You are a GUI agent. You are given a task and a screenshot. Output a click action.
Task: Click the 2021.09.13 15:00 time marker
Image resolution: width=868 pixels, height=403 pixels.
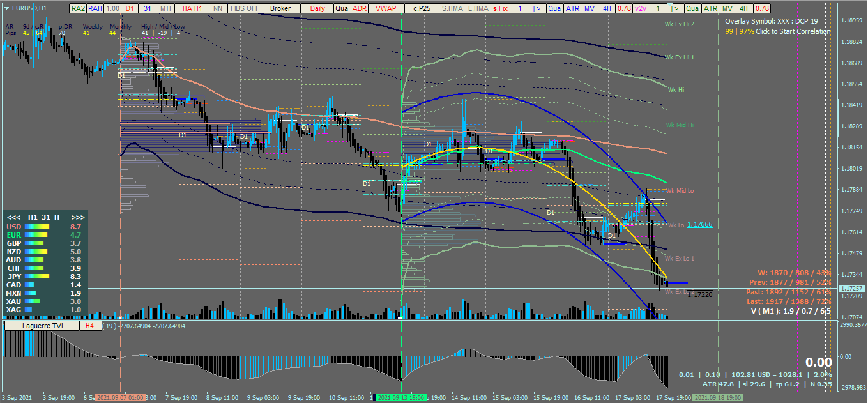point(400,397)
